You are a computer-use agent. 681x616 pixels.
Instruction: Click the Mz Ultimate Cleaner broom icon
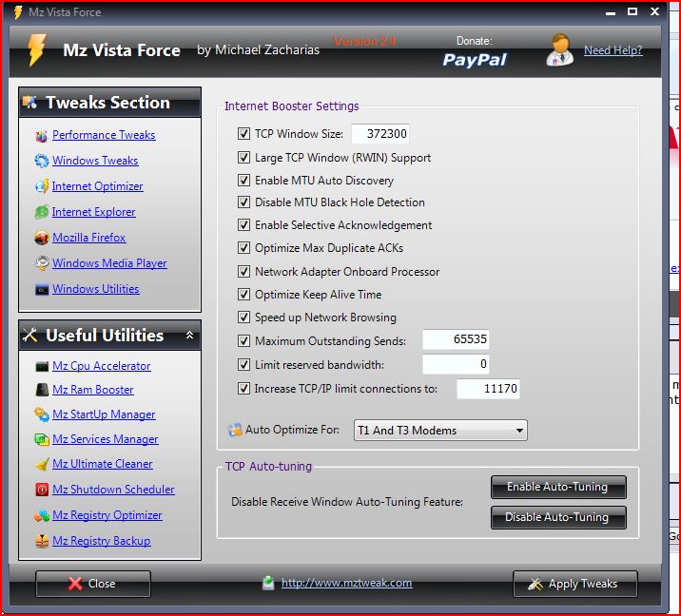tap(42, 465)
